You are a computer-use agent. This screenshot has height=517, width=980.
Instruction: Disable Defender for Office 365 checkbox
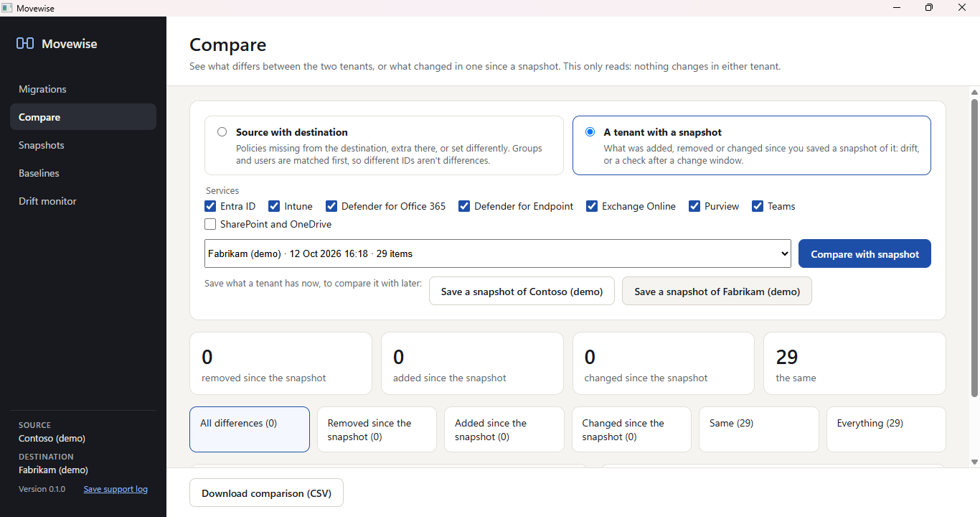click(331, 206)
